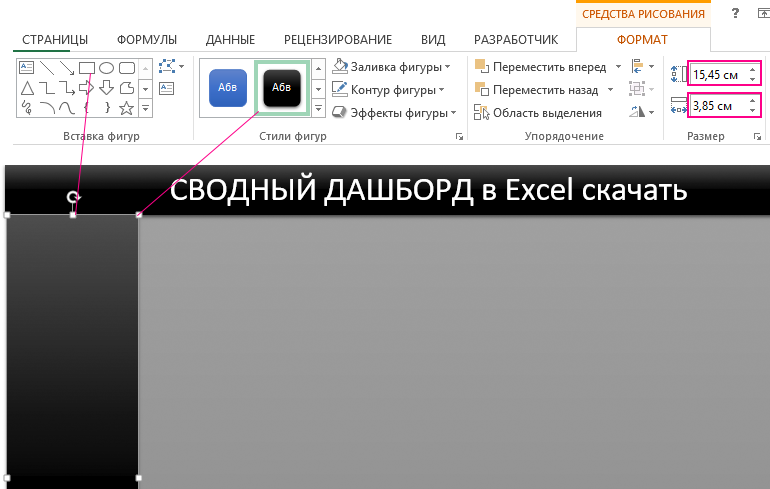
Task: Click Переместить вперед
Action: (x=541, y=67)
